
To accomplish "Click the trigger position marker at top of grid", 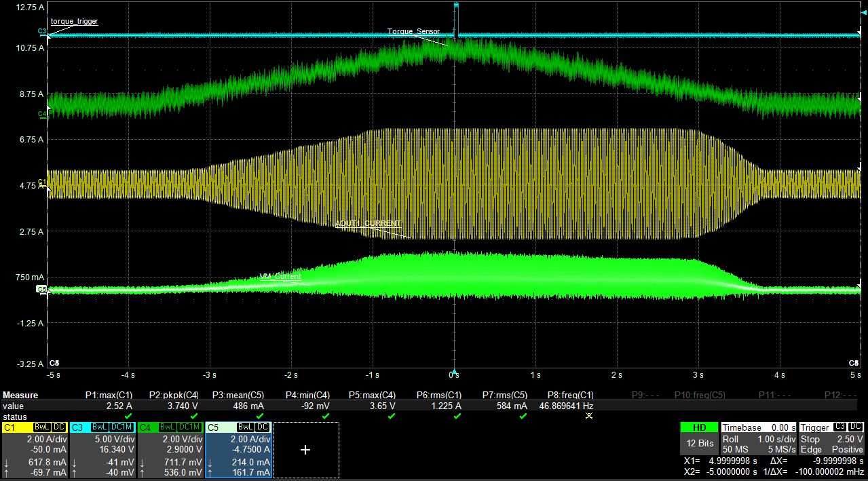I will point(455,5).
